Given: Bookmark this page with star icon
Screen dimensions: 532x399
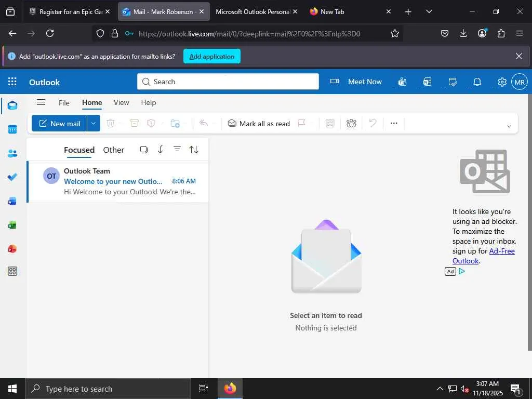Looking at the screenshot, I should click(x=395, y=33).
